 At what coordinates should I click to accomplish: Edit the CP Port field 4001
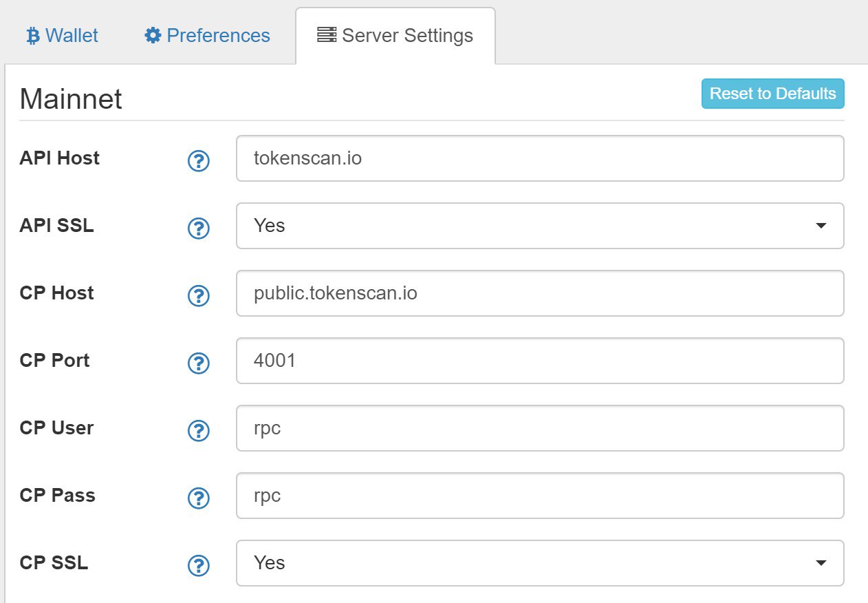click(540, 361)
